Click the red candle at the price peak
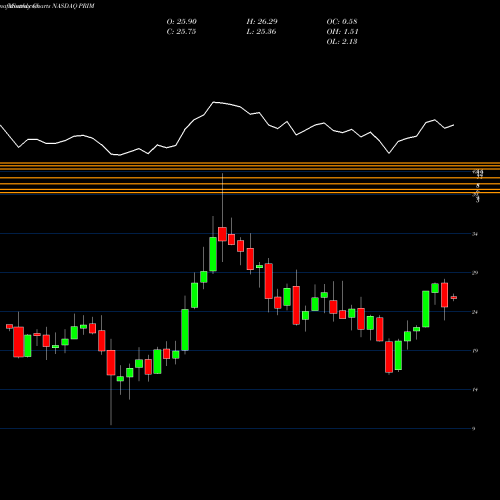 pos(222,234)
